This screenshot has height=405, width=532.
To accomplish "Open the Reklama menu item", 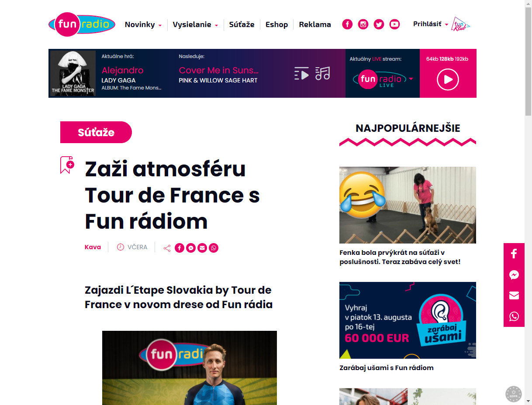I will [x=315, y=24].
